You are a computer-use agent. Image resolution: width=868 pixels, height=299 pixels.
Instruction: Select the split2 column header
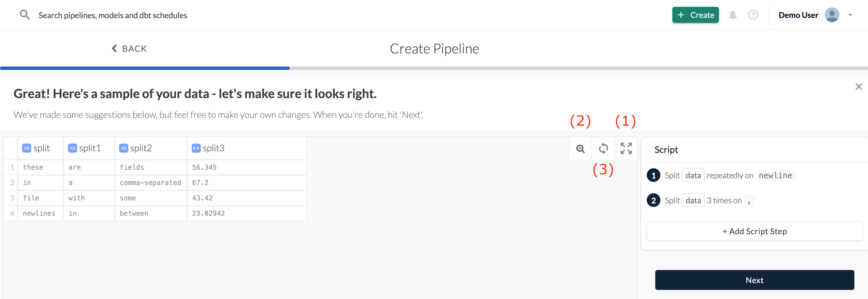tap(141, 148)
